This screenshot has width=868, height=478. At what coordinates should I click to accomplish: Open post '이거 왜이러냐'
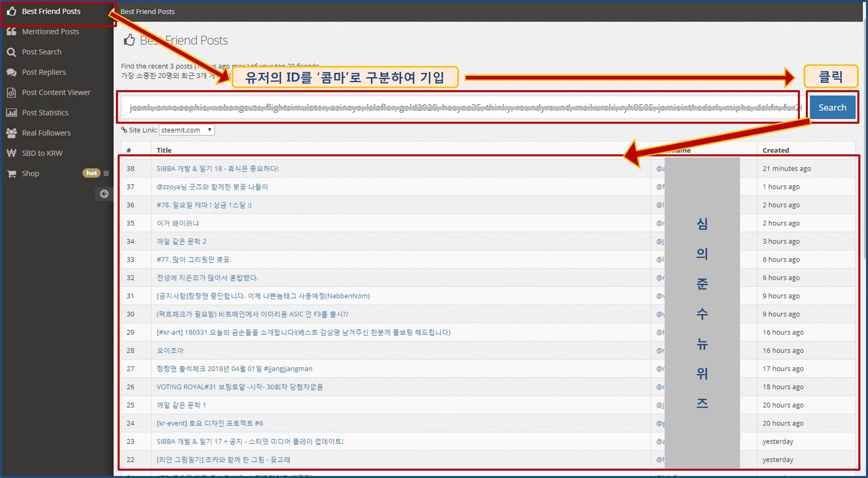coord(178,223)
